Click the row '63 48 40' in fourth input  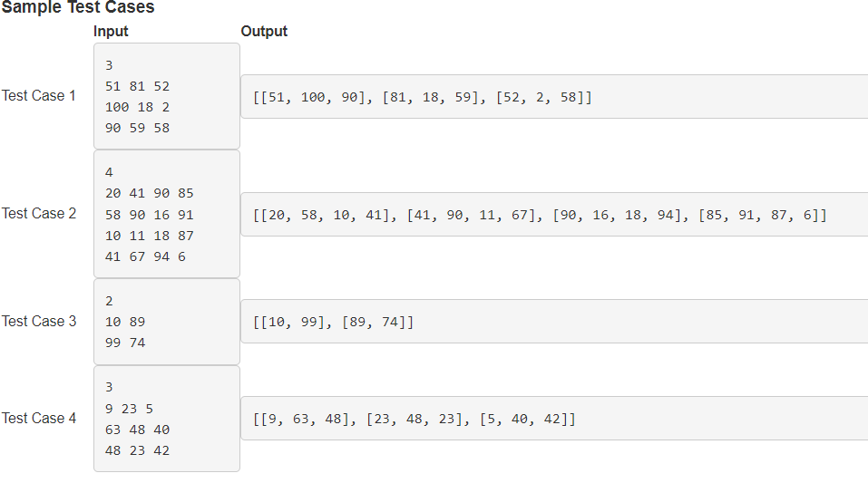[137, 430]
